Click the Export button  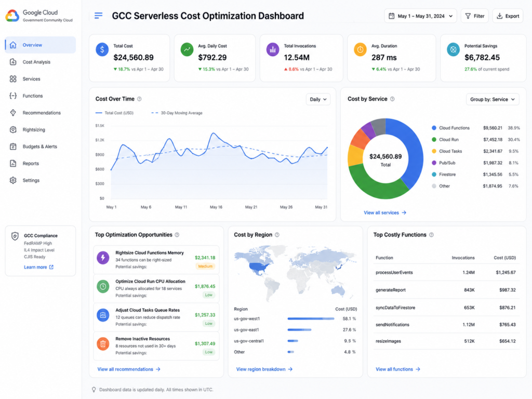[508, 16]
